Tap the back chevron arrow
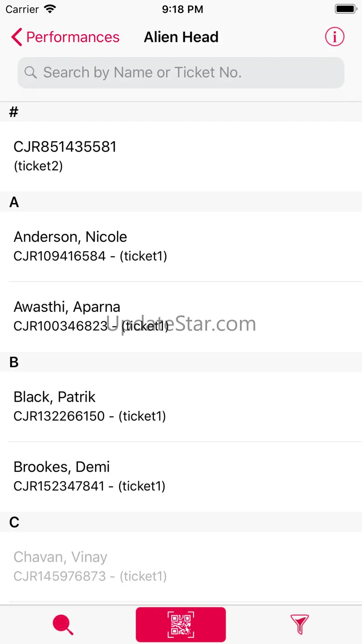 click(17, 37)
